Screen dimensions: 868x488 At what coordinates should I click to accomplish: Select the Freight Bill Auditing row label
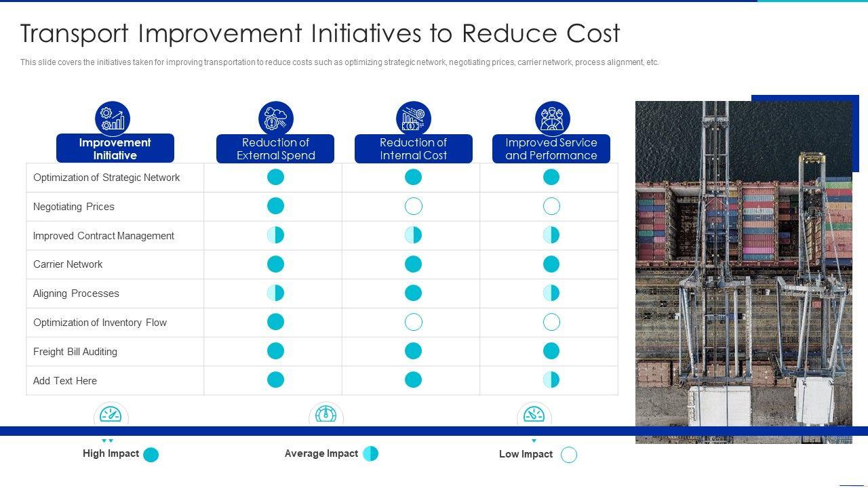point(75,352)
